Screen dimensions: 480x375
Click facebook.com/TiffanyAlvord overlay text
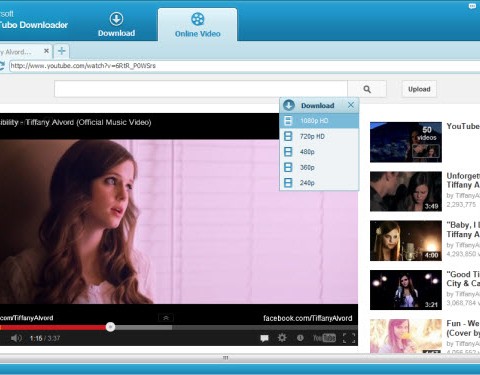(307, 318)
